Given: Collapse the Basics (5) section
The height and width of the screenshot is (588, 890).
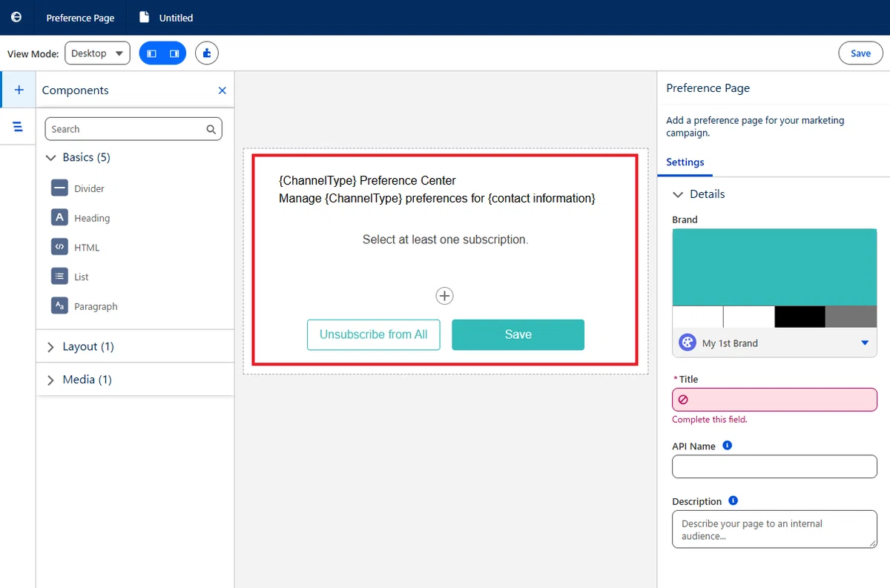Looking at the screenshot, I should click(50, 157).
